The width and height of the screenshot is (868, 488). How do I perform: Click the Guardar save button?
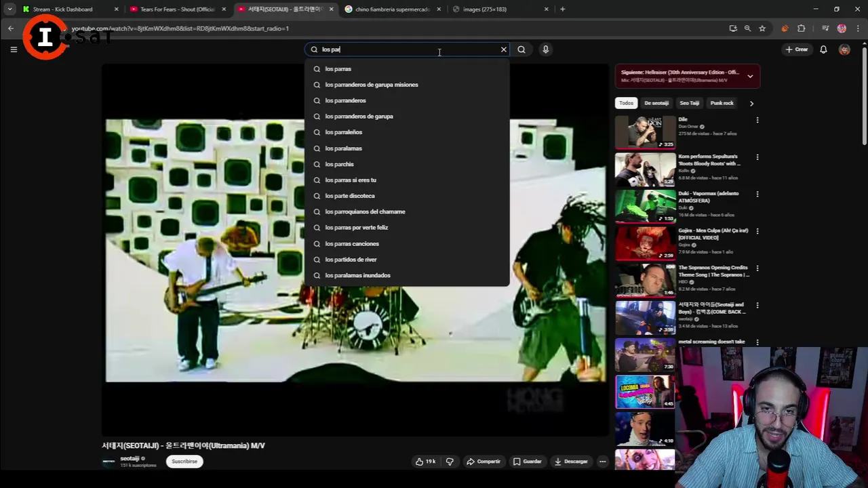click(527, 462)
